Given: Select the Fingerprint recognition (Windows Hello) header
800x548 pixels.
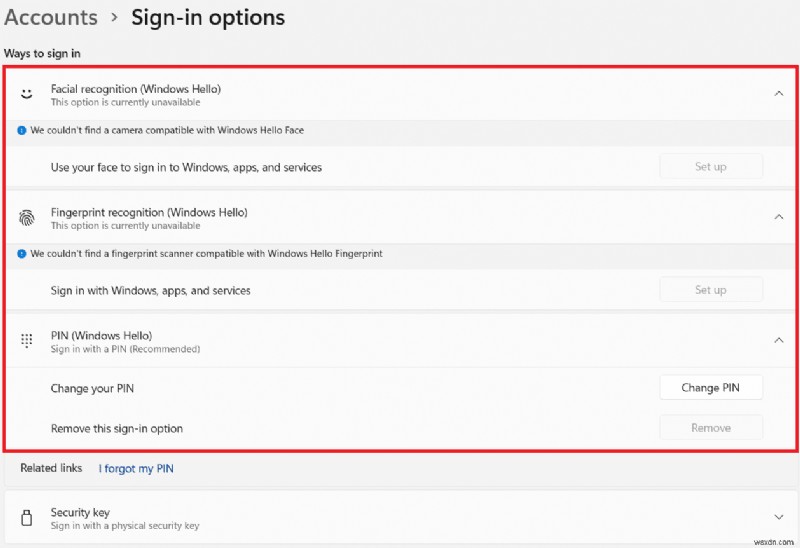Looking at the screenshot, I should (x=149, y=212).
